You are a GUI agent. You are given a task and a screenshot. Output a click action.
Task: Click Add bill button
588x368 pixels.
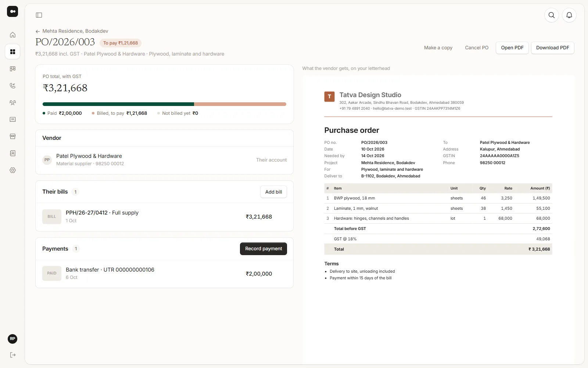(274, 192)
